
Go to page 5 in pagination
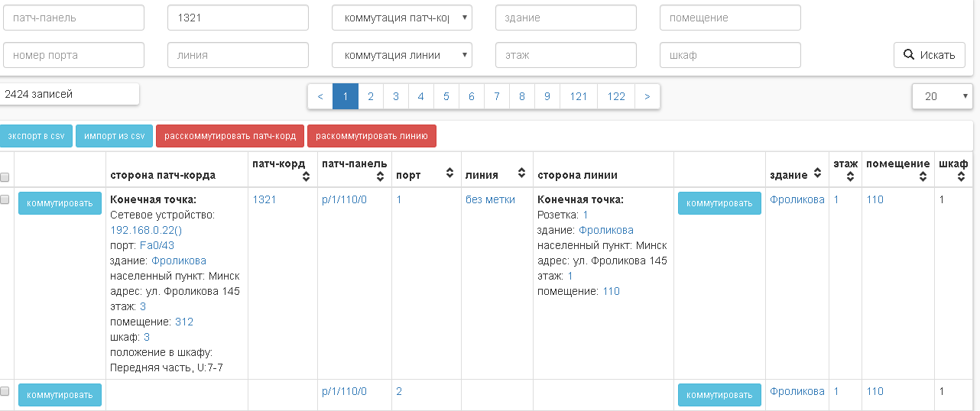tap(446, 96)
